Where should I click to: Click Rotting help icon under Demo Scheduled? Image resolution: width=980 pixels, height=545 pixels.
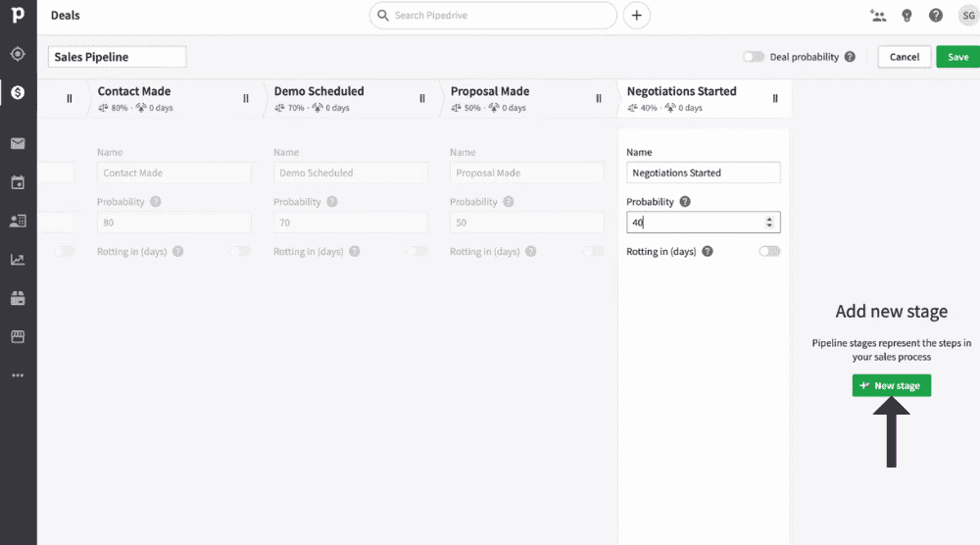(355, 251)
